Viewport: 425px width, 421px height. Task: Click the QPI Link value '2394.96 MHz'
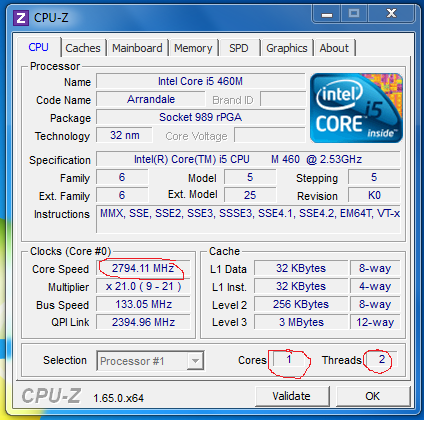[143, 322]
